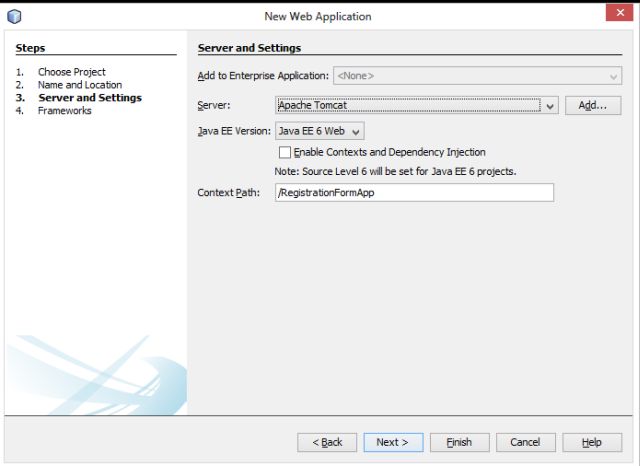
Task: Click the Add... server button
Action: pyautogui.click(x=593, y=105)
